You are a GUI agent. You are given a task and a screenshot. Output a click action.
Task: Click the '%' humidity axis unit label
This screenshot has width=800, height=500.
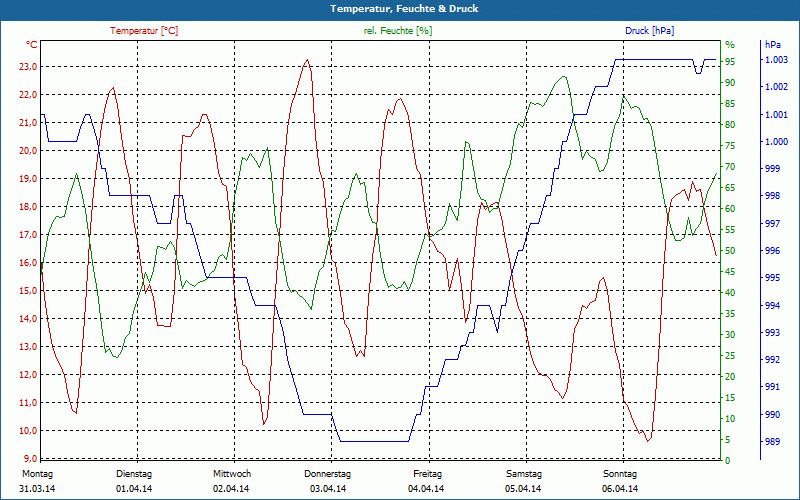click(730, 45)
